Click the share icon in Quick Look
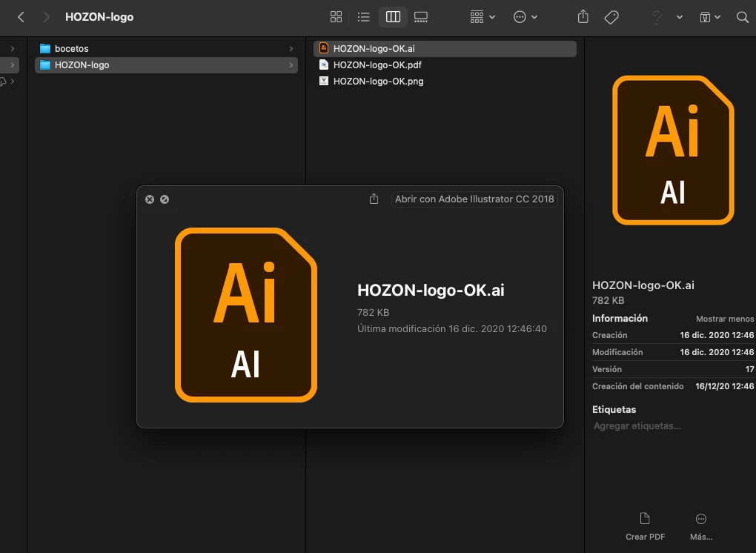This screenshot has width=756, height=553. [x=374, y=199]
